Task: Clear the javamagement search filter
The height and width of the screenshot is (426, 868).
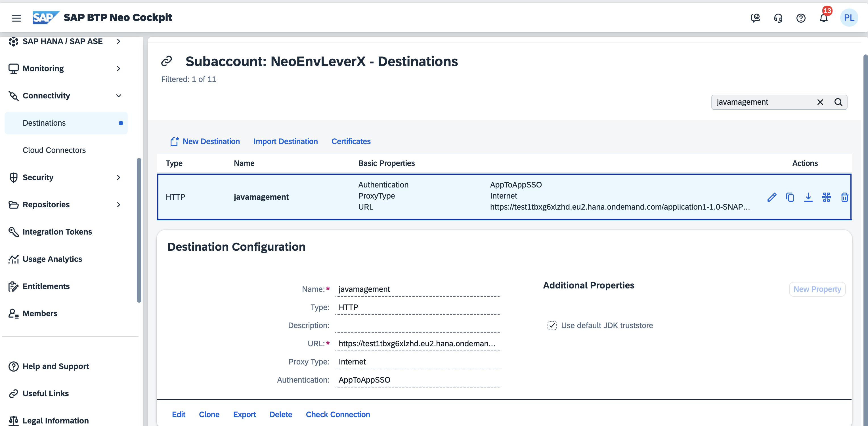Action: (x=820, y=102)
